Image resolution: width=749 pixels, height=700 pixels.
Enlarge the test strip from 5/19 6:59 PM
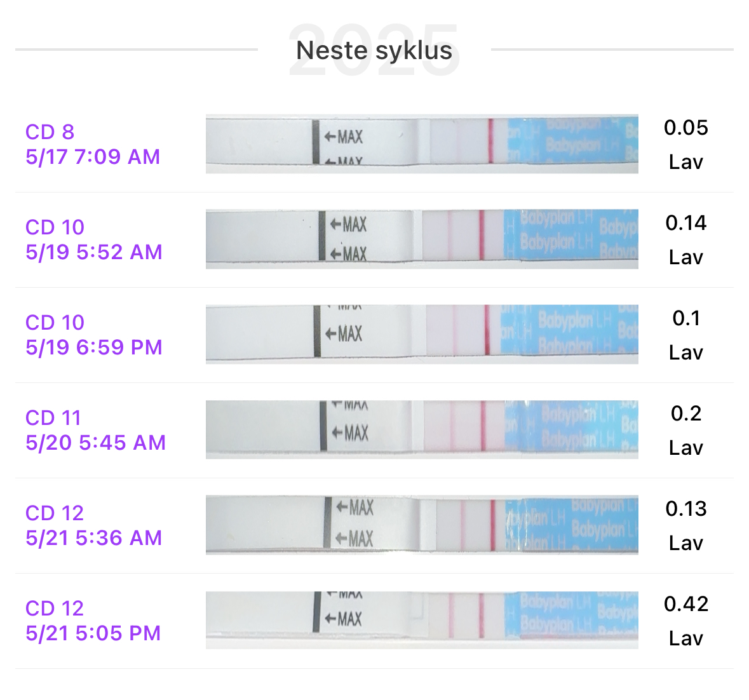(x=422, y=335)
